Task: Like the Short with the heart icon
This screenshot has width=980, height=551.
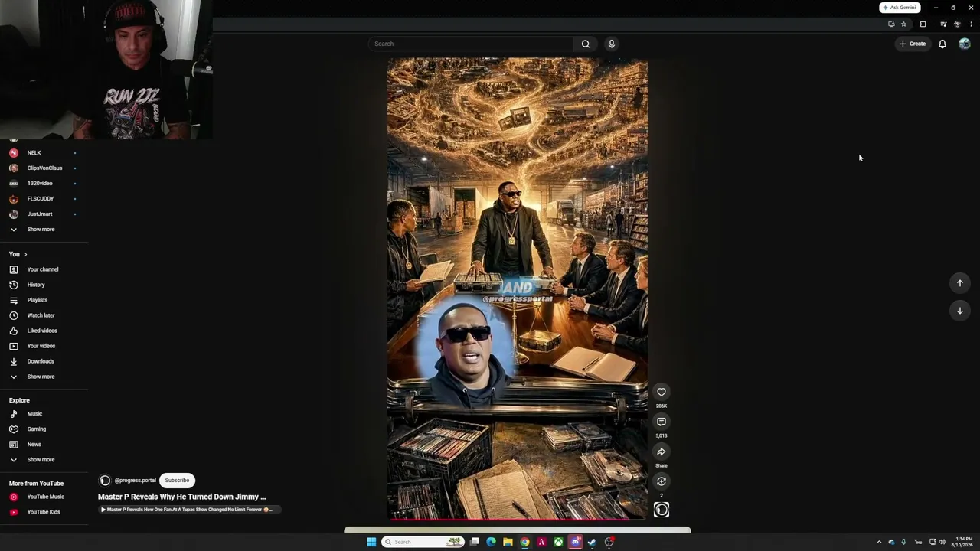Action: 661,392
